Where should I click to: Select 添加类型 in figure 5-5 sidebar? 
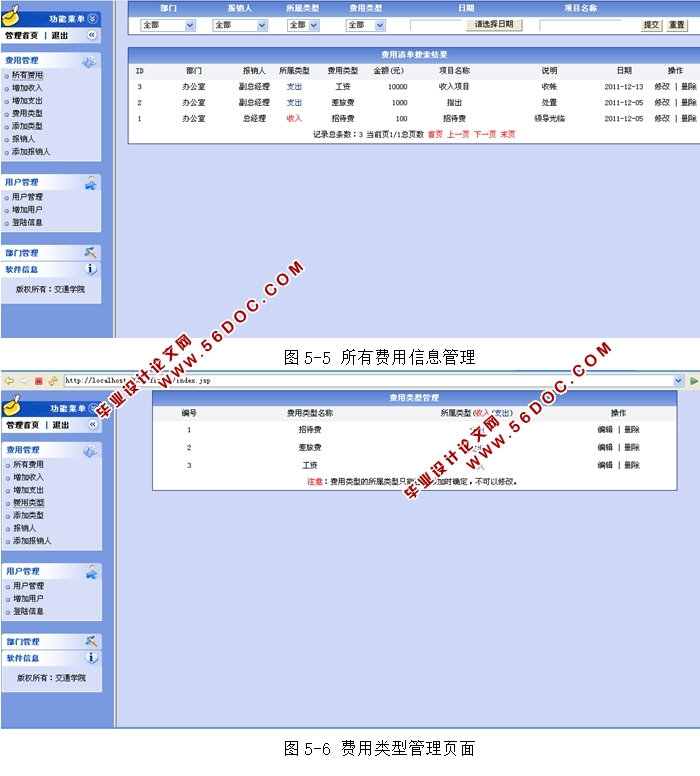click(x=27, y=126)
